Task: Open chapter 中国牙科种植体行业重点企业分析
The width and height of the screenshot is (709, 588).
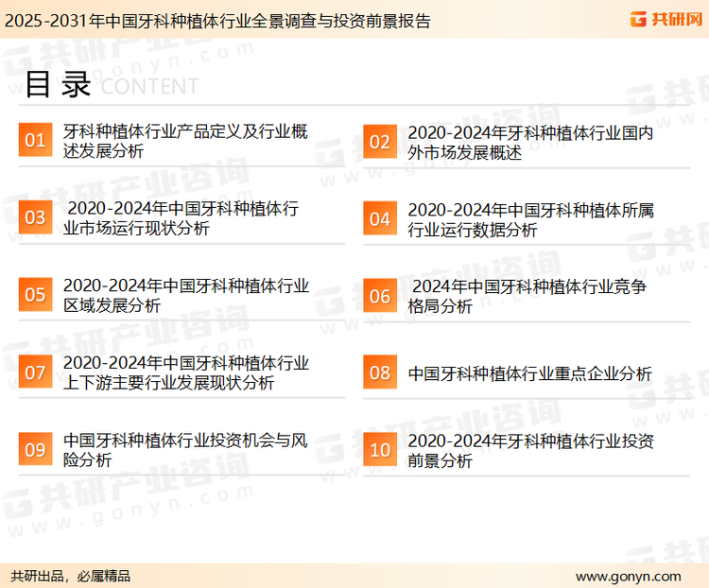Action: pos(529,373)
